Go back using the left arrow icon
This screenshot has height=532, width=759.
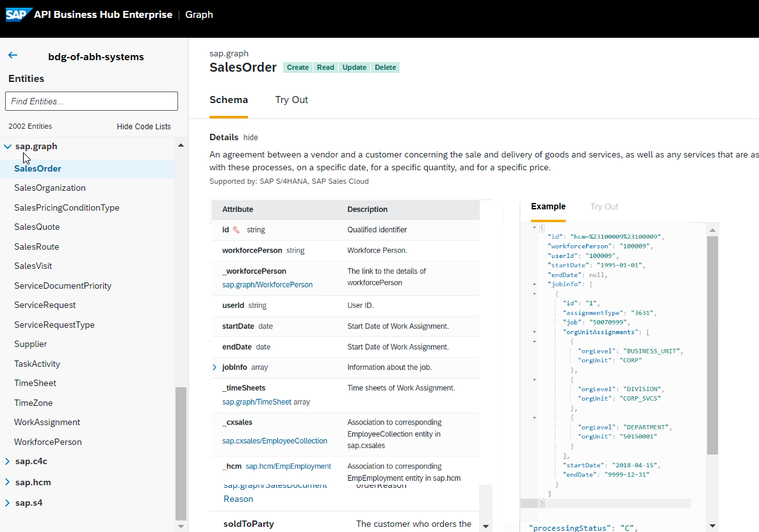pos(13,55)
